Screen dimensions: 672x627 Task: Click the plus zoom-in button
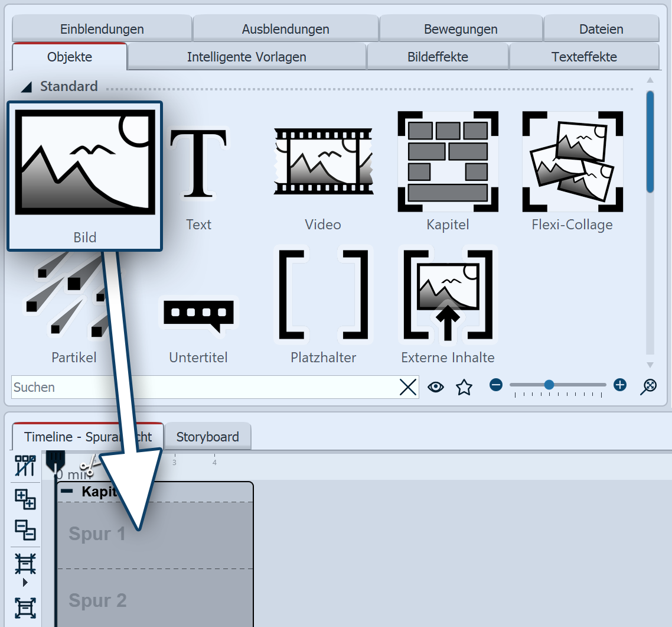[619, 385]
